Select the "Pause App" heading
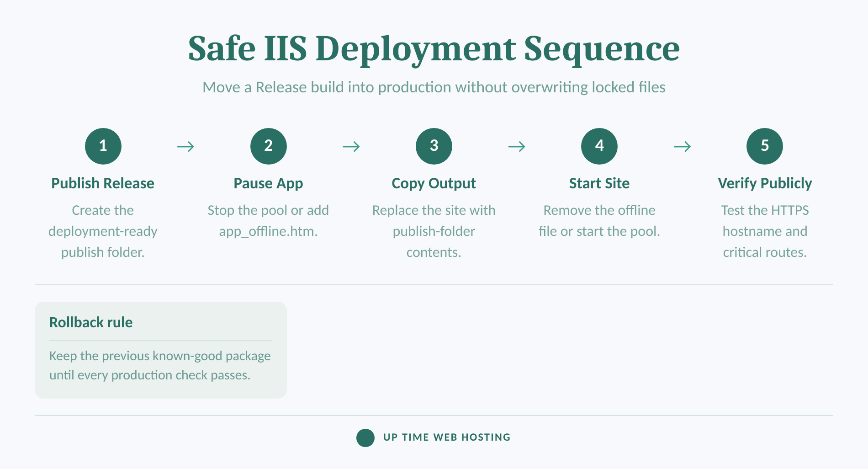This screenshot has width=868, height=469. pos(269,183)
